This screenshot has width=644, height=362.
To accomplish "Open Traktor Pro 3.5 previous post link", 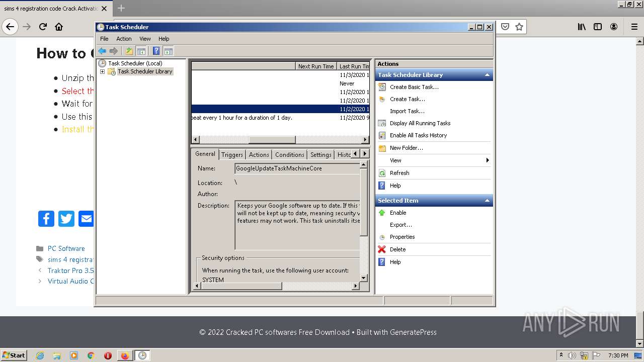I will (x=70, y=270).
